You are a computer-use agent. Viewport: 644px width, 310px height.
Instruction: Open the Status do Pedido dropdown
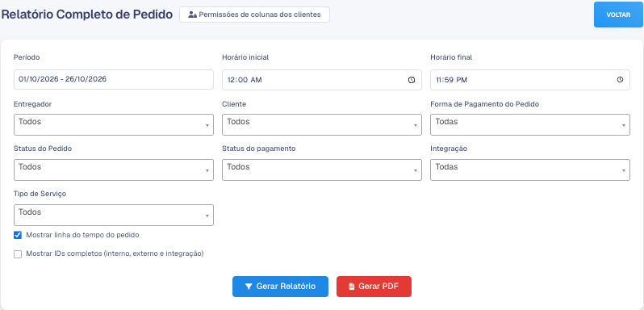pos(114,170)
